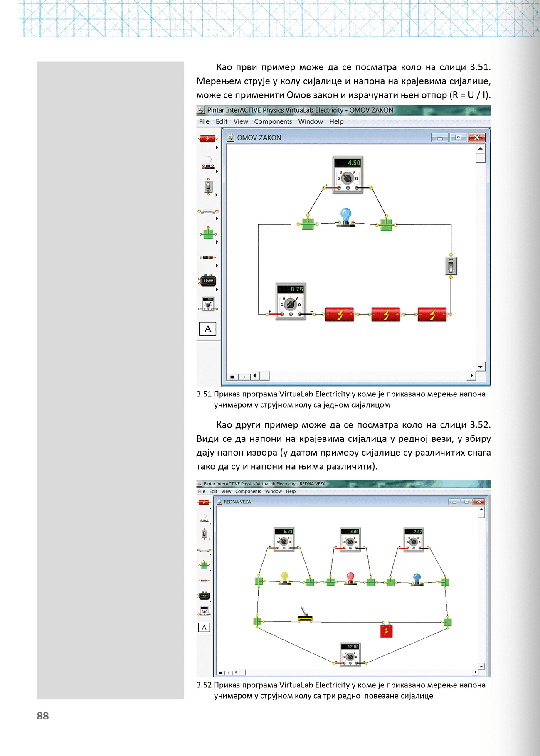
Task: Click the blue bulb in the OMOV ZAKON circuit
Action: tap(346, 217)
